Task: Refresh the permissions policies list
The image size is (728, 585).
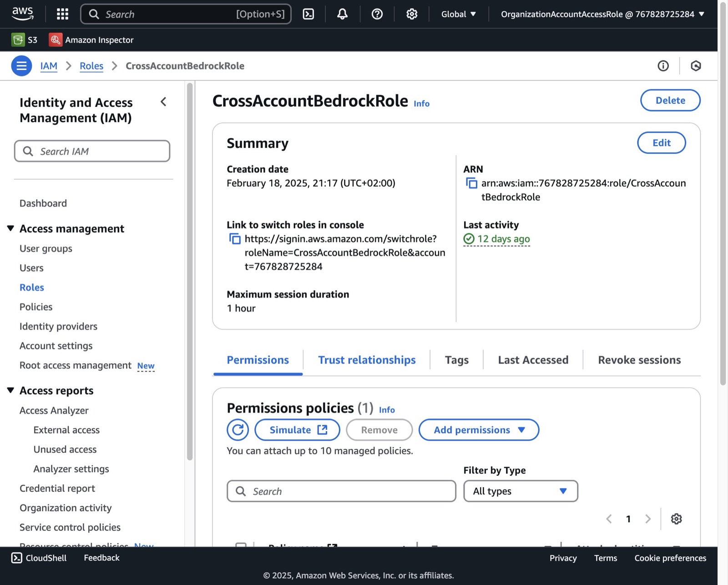Action: pyautogui.click(x=238, y=430)
